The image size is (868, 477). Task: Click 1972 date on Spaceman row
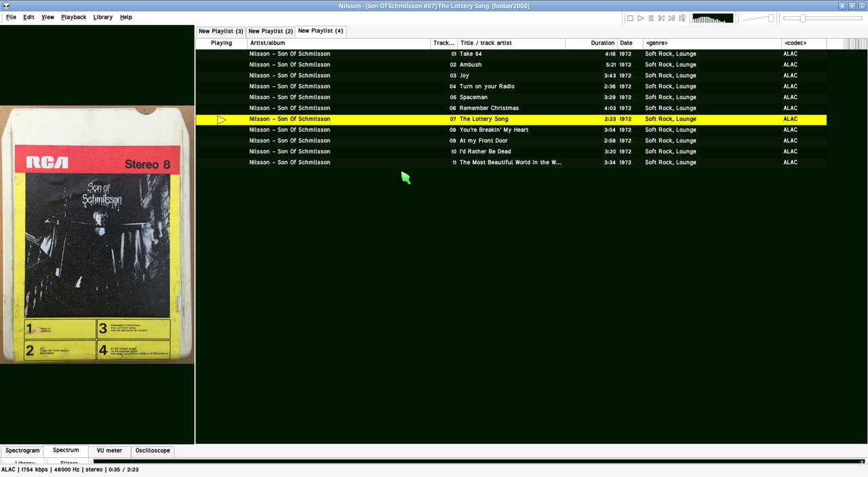[x=625, y=98]
